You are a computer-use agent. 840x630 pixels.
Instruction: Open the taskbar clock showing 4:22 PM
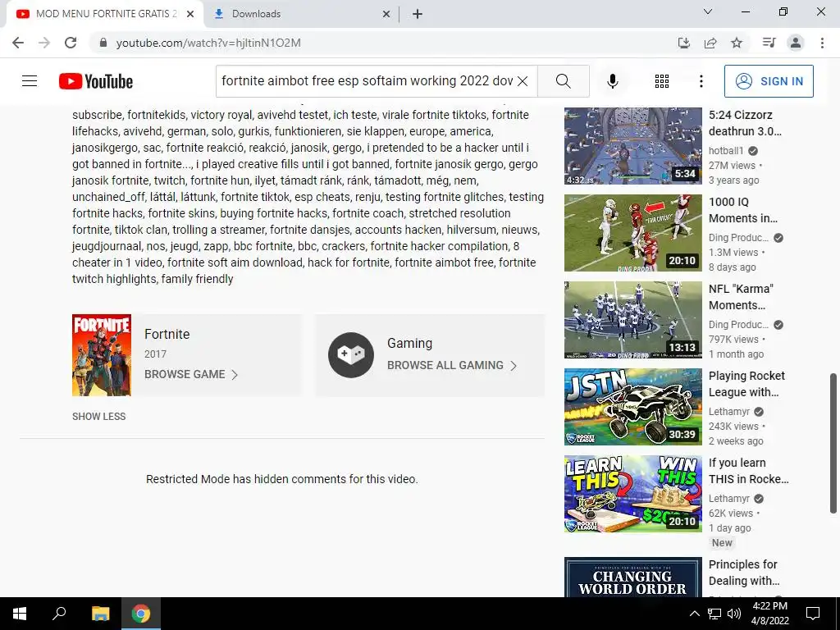[770, 614]
